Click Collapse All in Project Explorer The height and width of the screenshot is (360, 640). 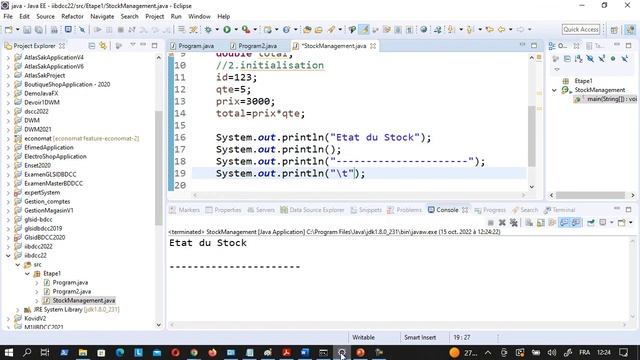pos(92,46)
